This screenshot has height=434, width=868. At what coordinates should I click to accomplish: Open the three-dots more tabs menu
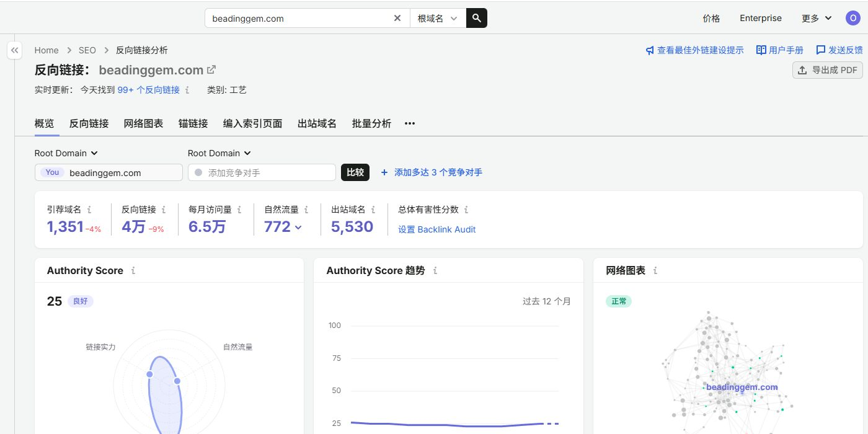tap(409, 123)
